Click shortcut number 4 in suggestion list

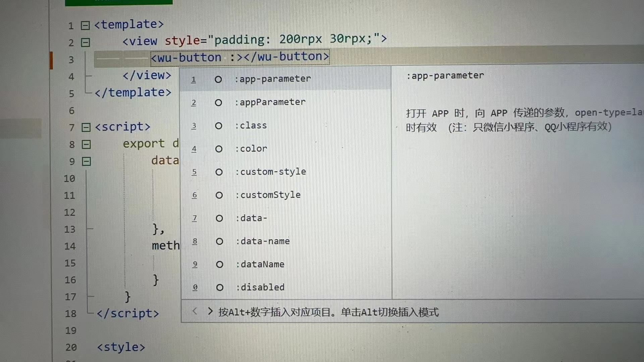pos(194,149)
